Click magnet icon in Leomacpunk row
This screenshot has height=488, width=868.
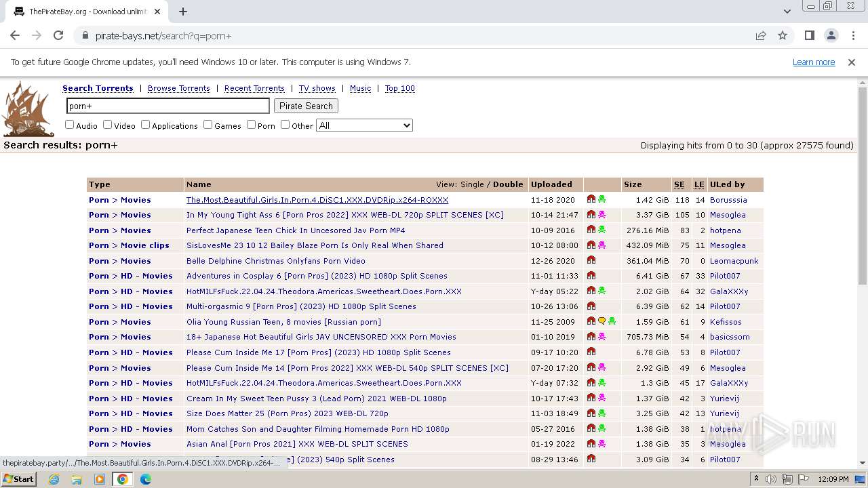(x=591, y=260)
